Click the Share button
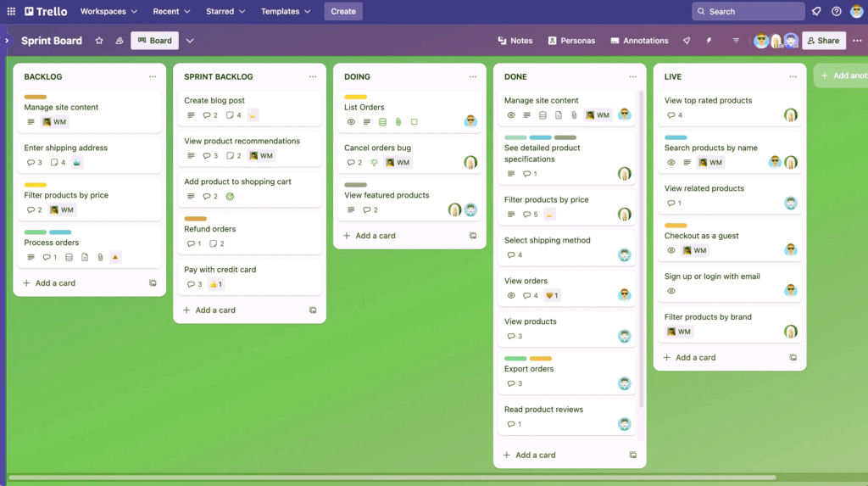This screenshot has width=868, height=486. pos(824,41)
